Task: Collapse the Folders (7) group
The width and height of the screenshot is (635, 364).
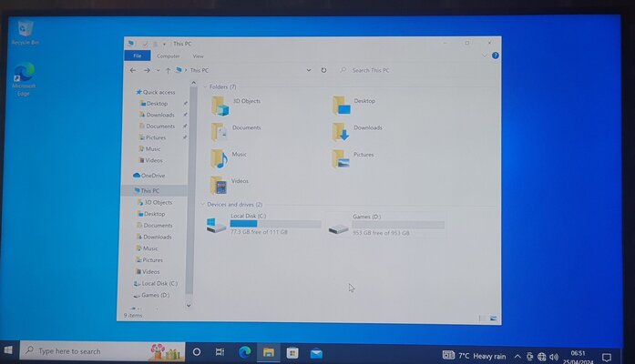Action: coord(205,86)
